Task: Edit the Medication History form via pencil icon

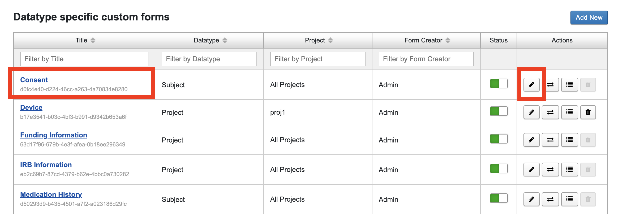Action: point(531,199)
